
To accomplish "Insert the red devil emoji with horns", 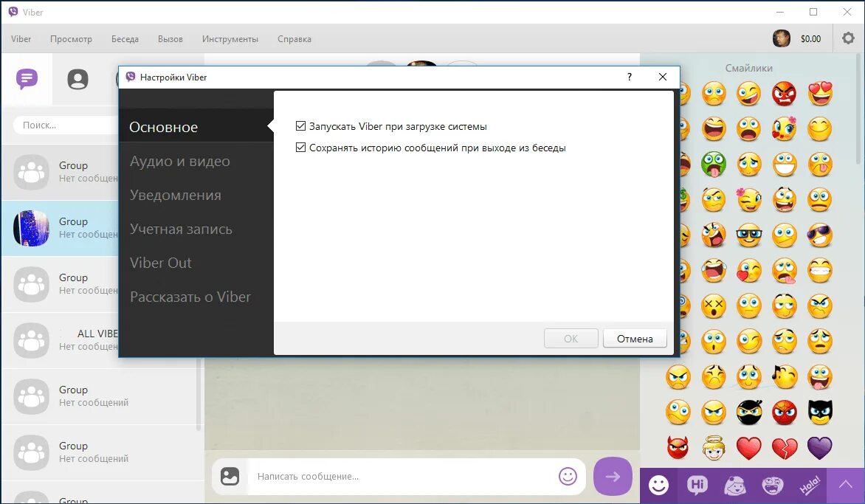I will click(x=678, y=447).
